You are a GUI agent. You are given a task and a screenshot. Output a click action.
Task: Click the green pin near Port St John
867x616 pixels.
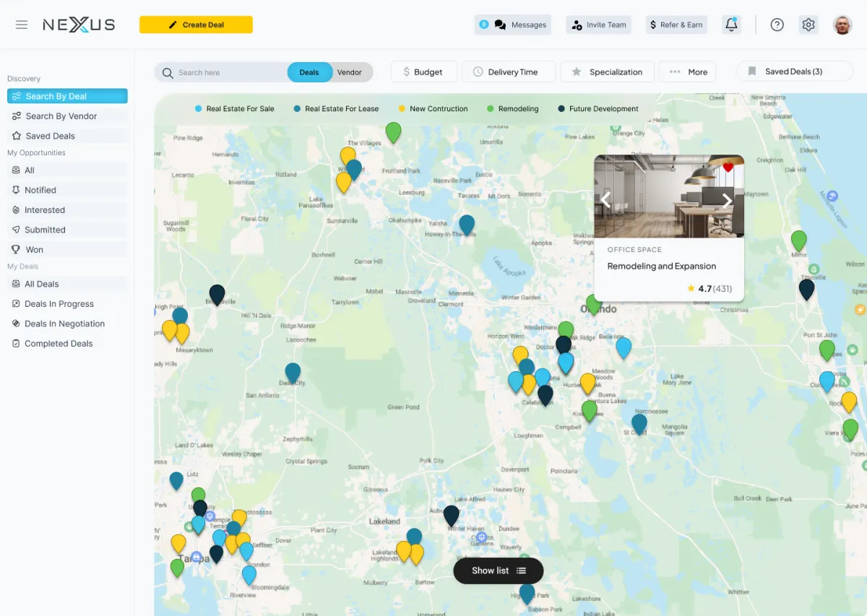click(827, 351)
